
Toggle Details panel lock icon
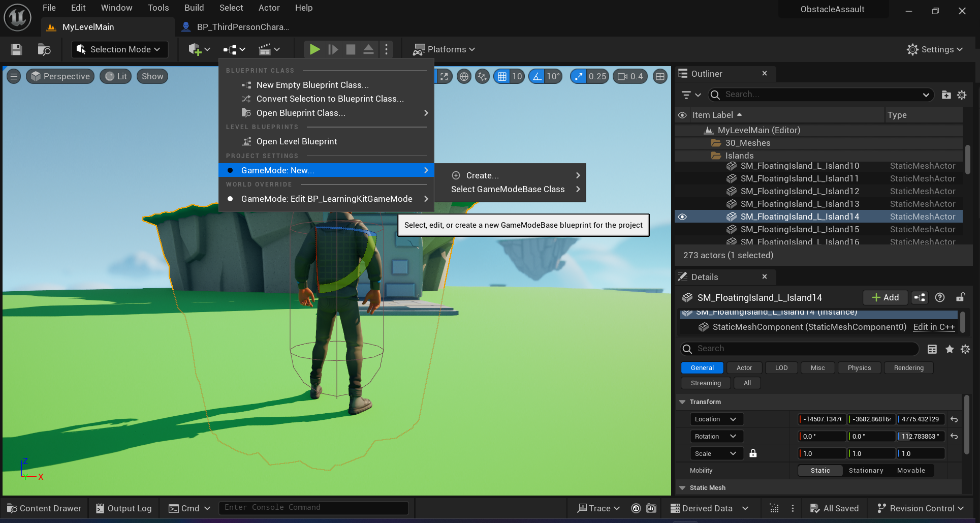coord(960,297)
